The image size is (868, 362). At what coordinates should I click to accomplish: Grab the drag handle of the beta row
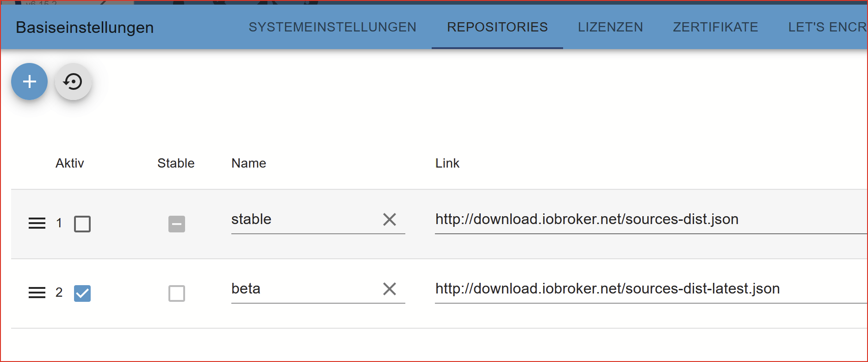click(x=37, y=293)
